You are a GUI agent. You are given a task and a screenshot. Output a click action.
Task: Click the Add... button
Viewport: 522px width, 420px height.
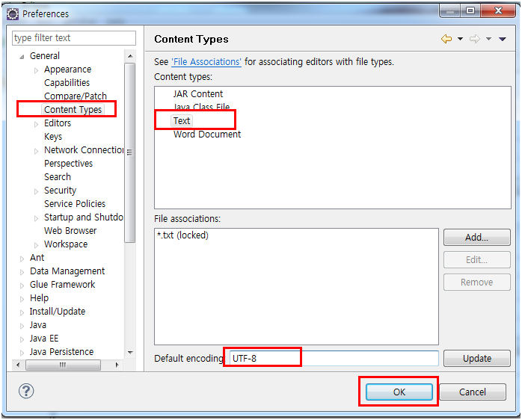tap(476, 238)
